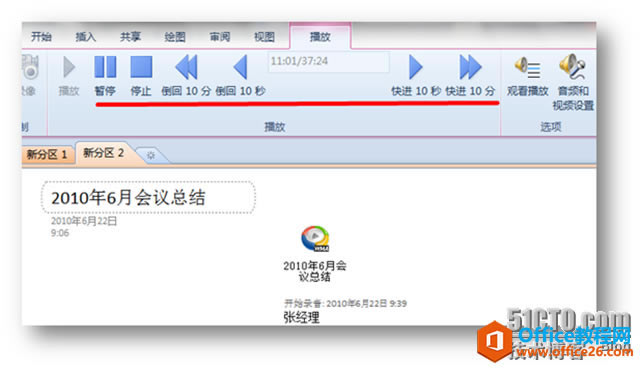The width and height of the screenshot is (640, 369).
Task: Click the recording file name 2010年6月会议总结
Action: [315, 271]
